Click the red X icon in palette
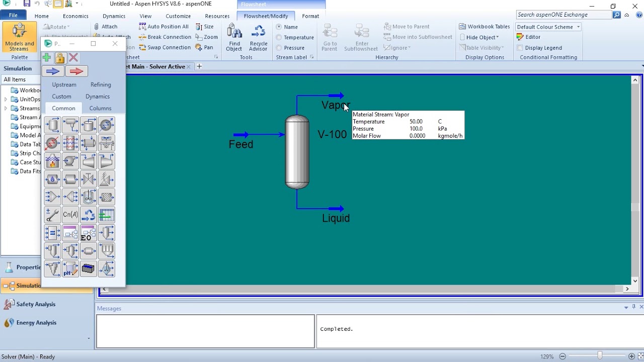This screenshot has width=644, height=362. (x=73, y=58)
